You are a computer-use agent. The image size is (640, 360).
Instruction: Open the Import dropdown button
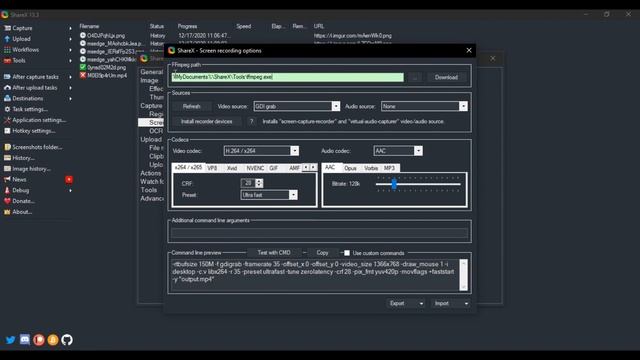451,304
